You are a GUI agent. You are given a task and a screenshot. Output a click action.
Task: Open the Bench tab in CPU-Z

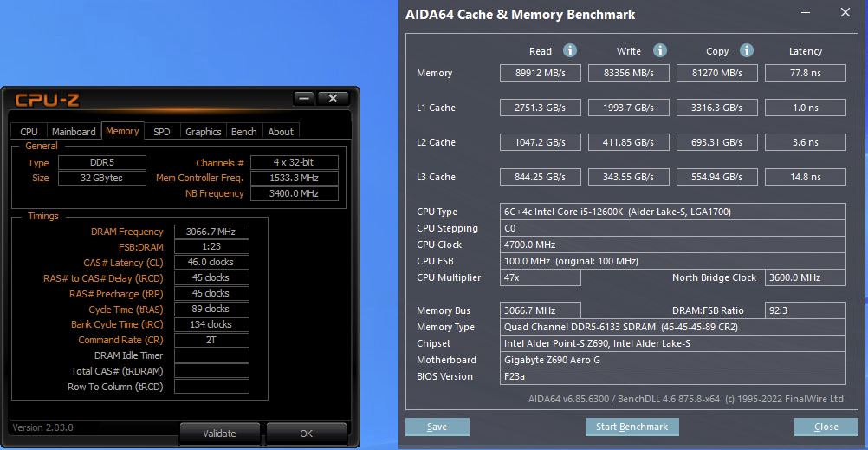[x=244, y=132]
